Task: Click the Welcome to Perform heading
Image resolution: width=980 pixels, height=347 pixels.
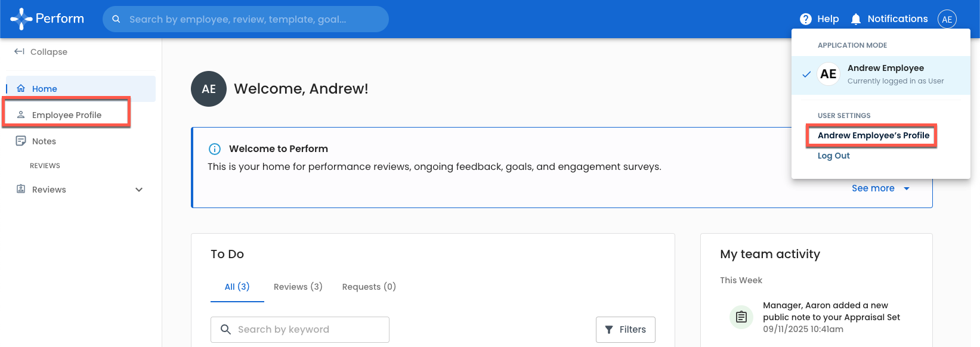Action: point(279,149)
